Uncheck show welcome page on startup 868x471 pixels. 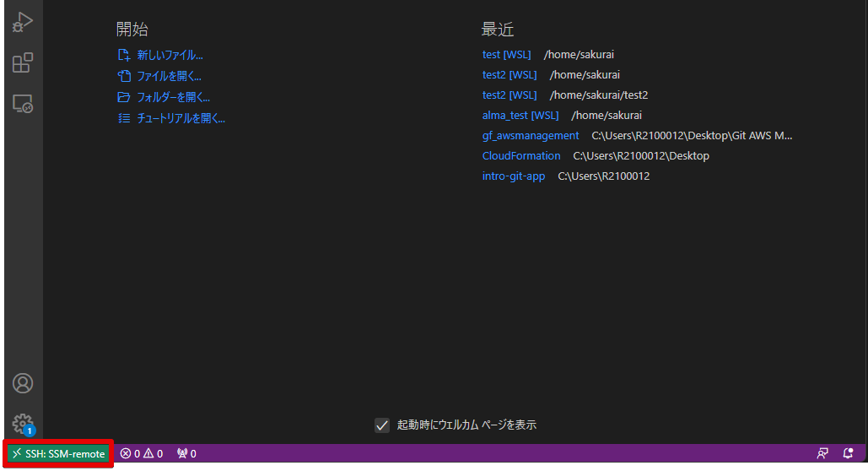[x=382, y=425]
